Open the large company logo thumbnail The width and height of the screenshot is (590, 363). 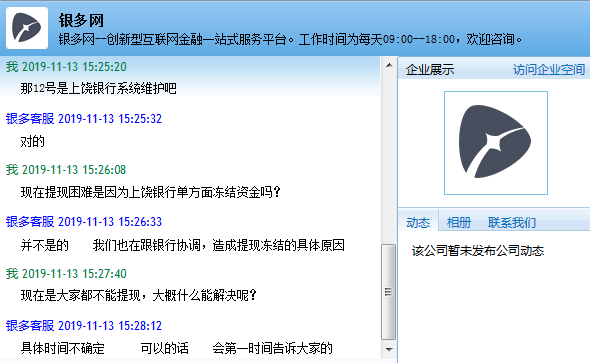(x=496, y=143)
